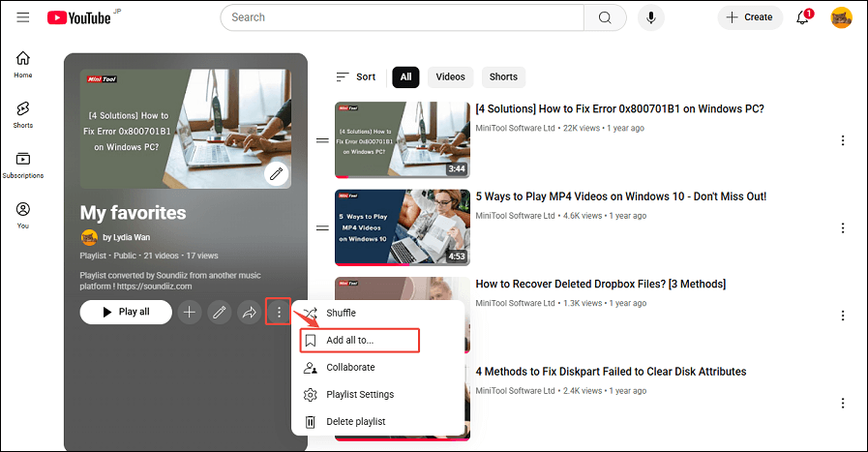Select the Videos filter chip
The image size is (868, 452).
[x=450, y=77]
